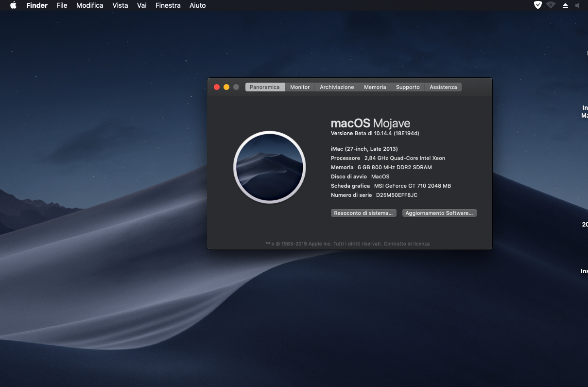Click the iMac (27-inch, Late 2013) text

pos(364,149)
